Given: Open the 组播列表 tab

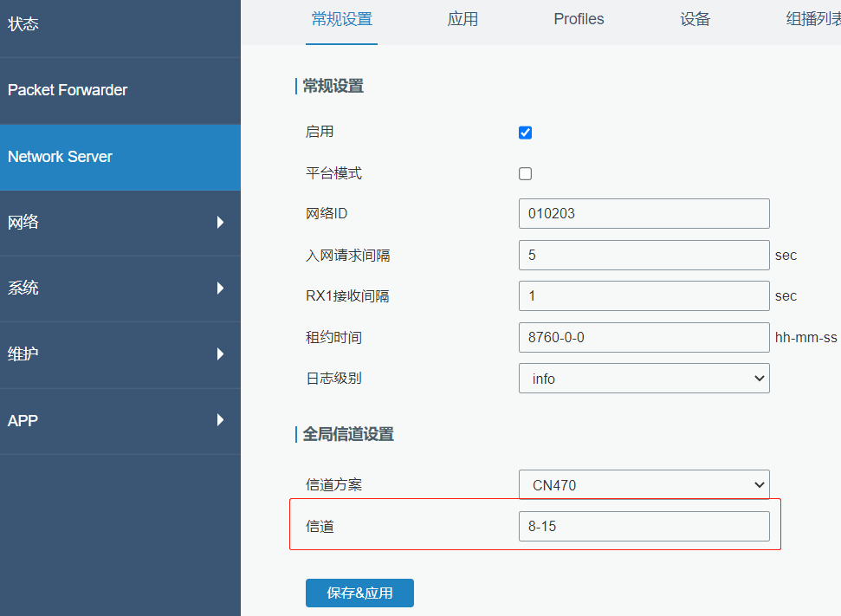Looking at the screenshot, I should (x=813, y=19).
